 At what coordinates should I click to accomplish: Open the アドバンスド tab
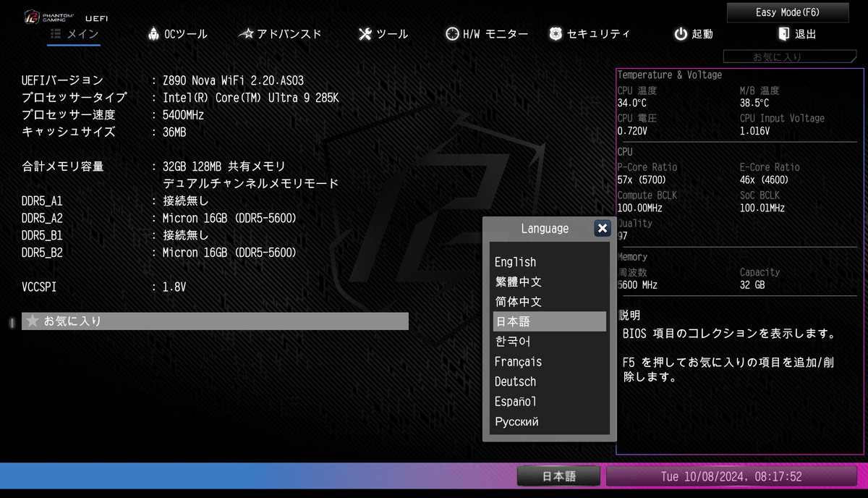[x=280, y=34]
